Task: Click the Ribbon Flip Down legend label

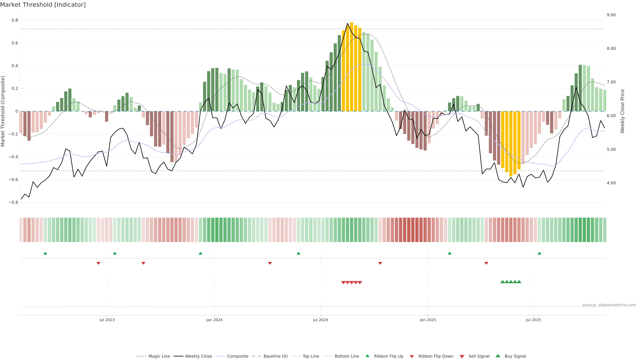Action: (436, 356)
